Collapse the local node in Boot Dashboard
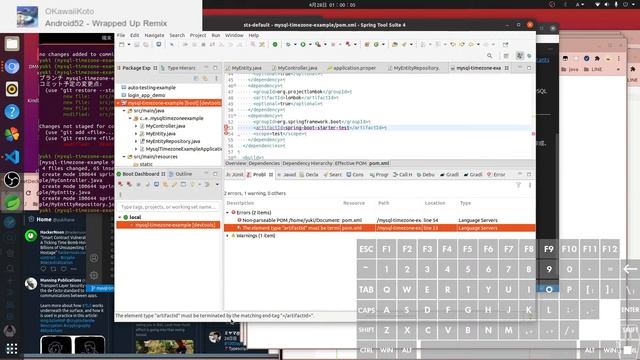The height and width of the screenshot is (360, 640). point(120,218)
